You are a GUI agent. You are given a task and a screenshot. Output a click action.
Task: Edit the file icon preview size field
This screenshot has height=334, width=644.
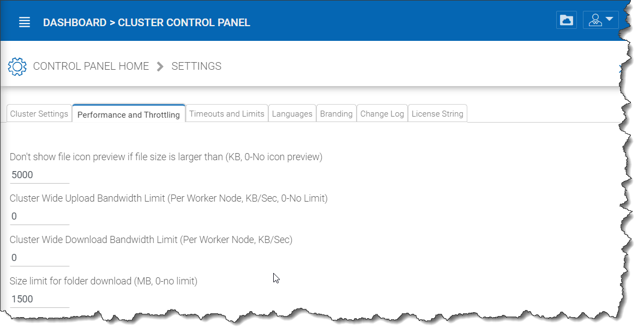coord(39,175)
